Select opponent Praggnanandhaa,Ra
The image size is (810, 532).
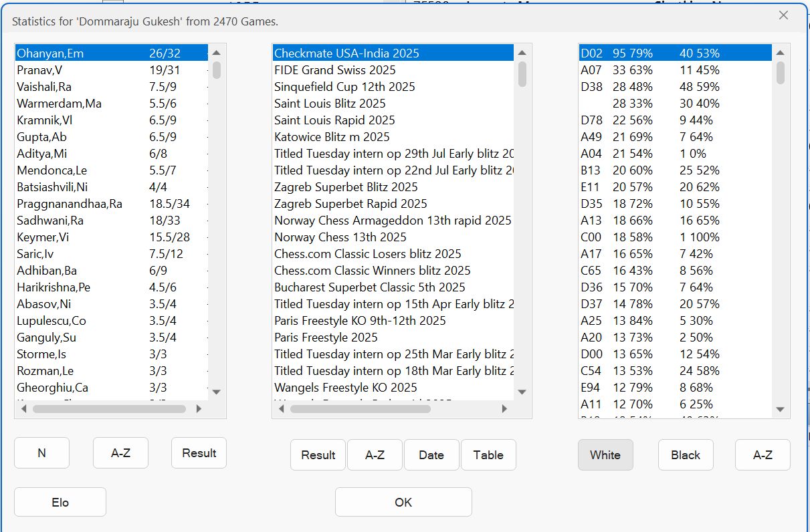point(70,204)
